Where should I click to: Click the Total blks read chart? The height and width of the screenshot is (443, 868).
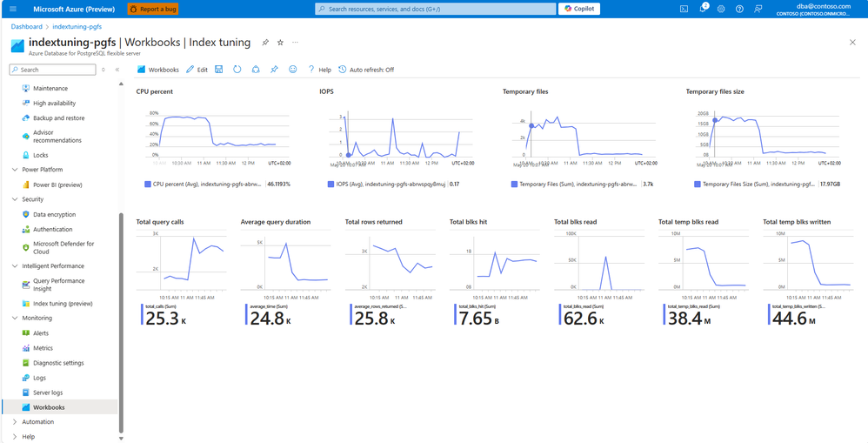(x=599, y=265)
